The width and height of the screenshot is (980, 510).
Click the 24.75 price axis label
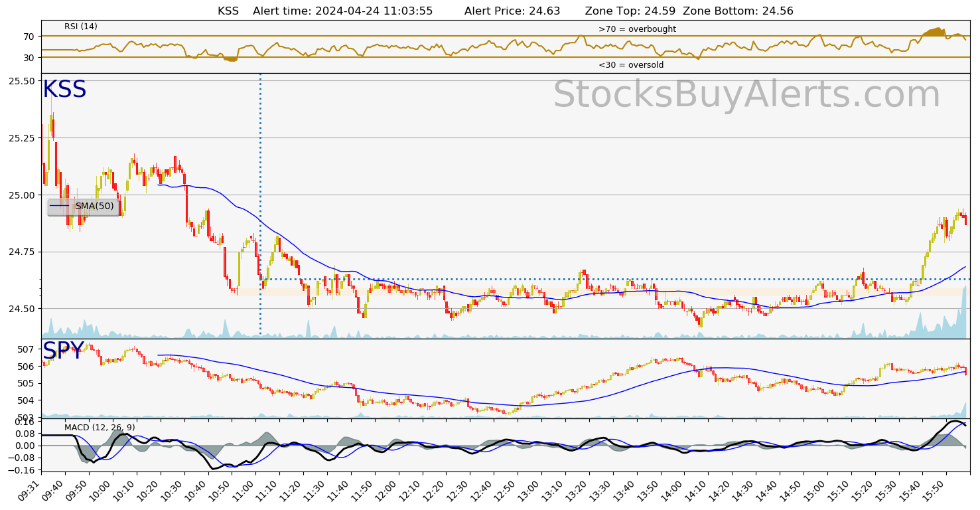23,252
